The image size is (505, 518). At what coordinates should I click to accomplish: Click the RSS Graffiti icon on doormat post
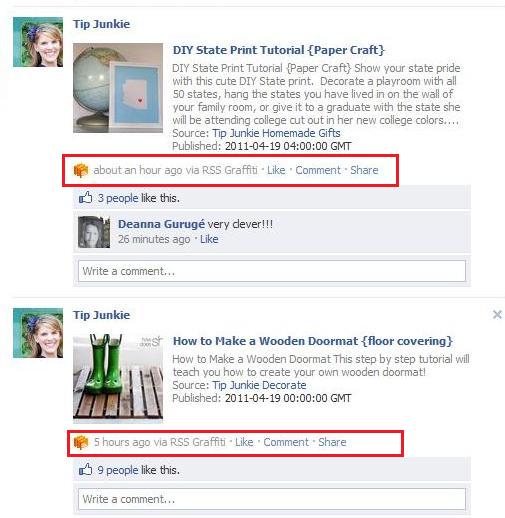(x=81, y=442)
